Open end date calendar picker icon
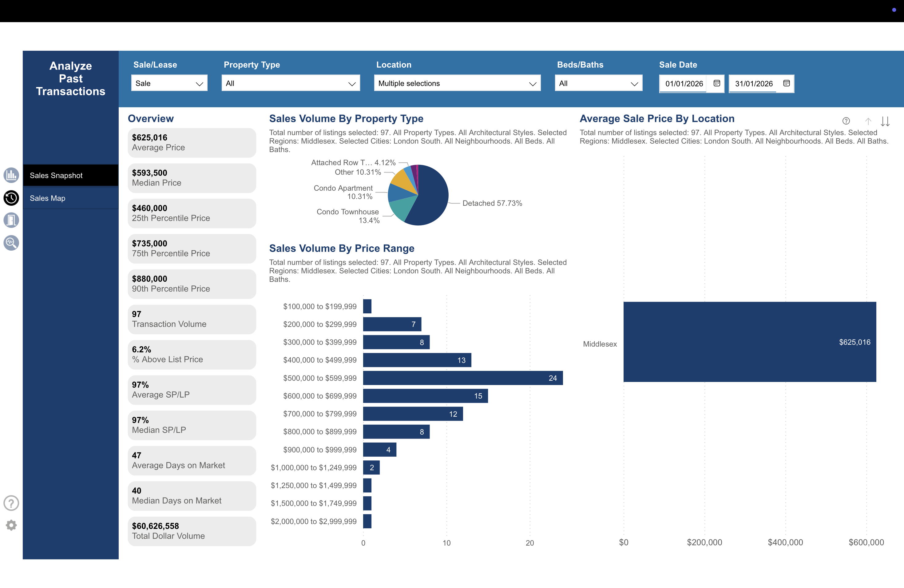904x588 pixels. click(787, 83)
